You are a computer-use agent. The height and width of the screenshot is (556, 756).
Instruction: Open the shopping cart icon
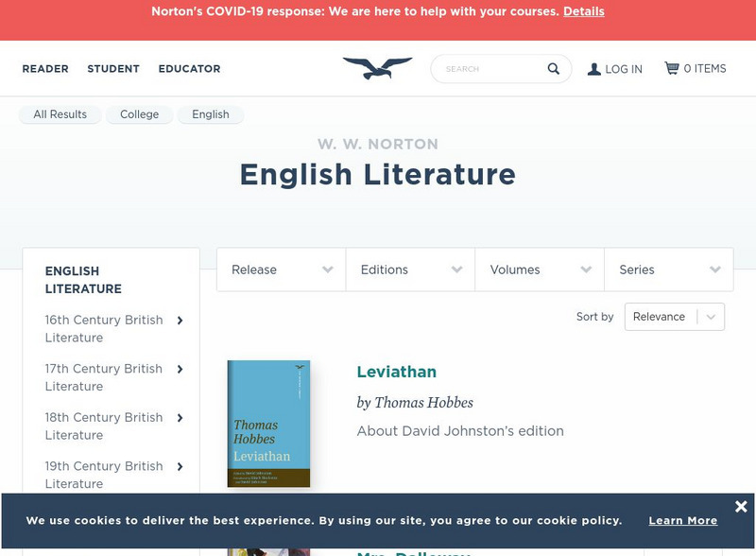tap(672, 68)
